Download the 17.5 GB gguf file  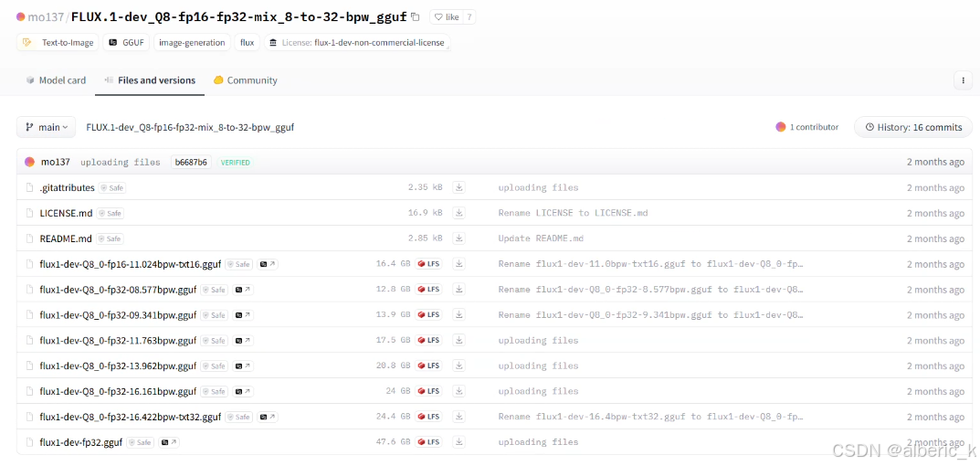459,340
